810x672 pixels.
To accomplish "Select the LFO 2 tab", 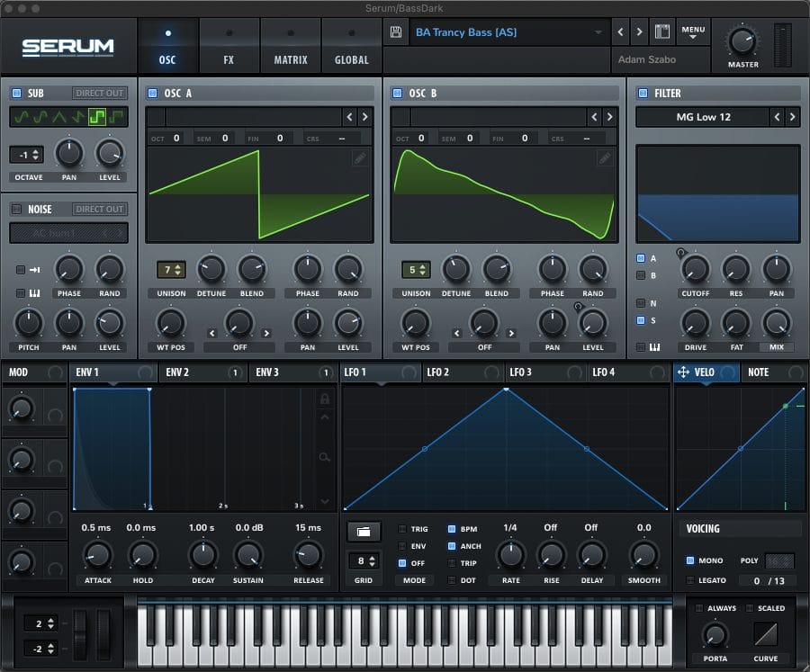I will (x=438, y=372).
